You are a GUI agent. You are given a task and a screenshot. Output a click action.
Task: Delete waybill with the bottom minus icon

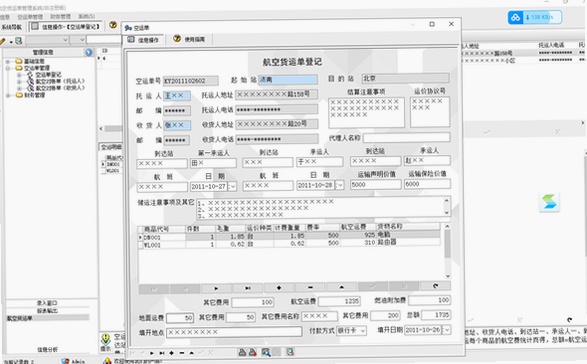(x=182, y=353)
